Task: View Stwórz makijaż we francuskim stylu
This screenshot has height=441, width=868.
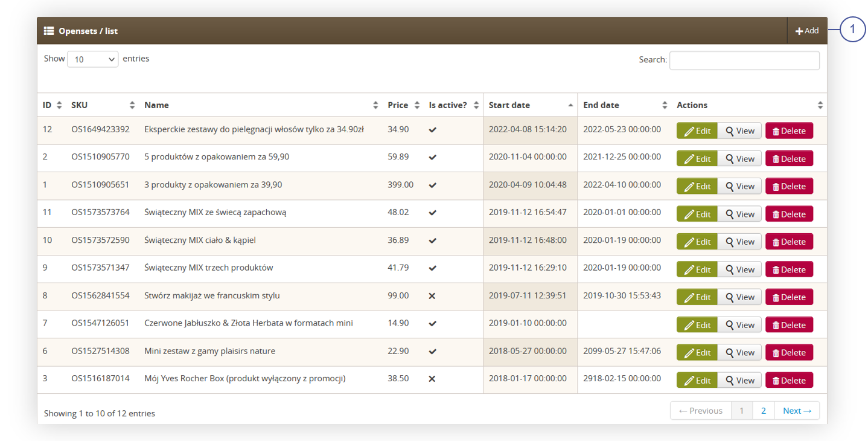Action: (x=739, y=297)
